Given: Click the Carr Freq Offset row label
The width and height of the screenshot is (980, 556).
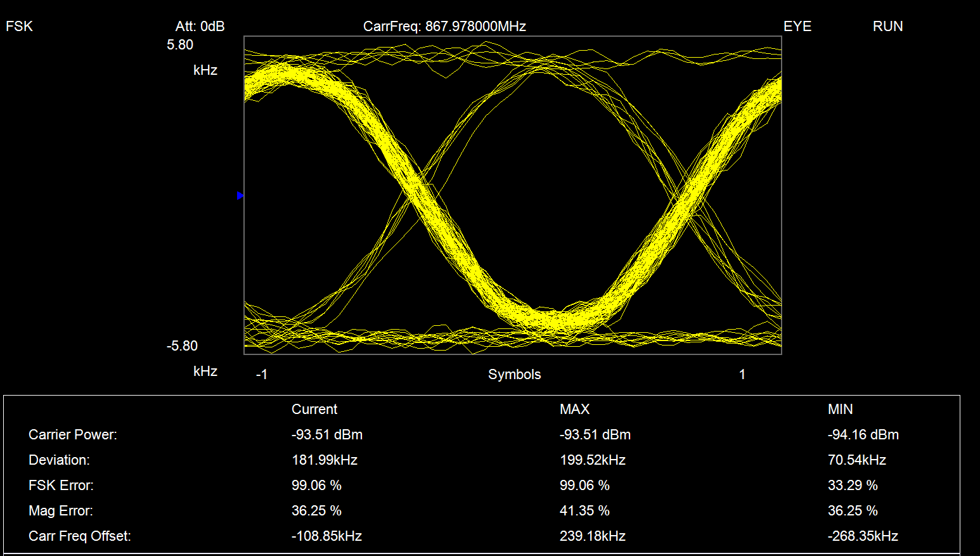Looking at the screenshot, I should pyautogui.click(x=80, y=536).
